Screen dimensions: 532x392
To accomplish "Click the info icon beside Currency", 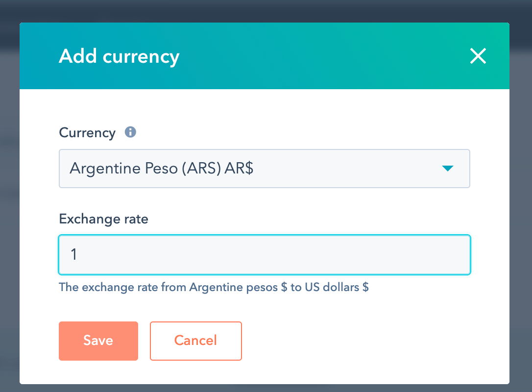I will click(x=130, y=132).
